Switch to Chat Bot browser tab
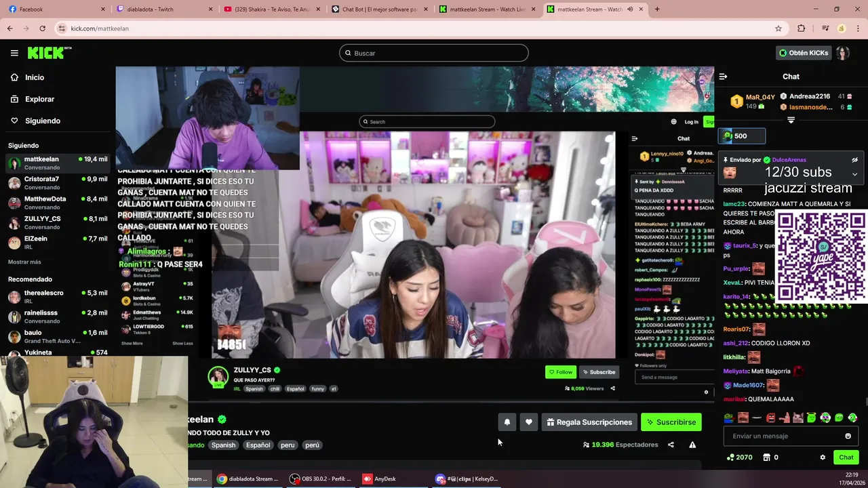868x488 pixels. pyautogui.click(x=379, y=9)
